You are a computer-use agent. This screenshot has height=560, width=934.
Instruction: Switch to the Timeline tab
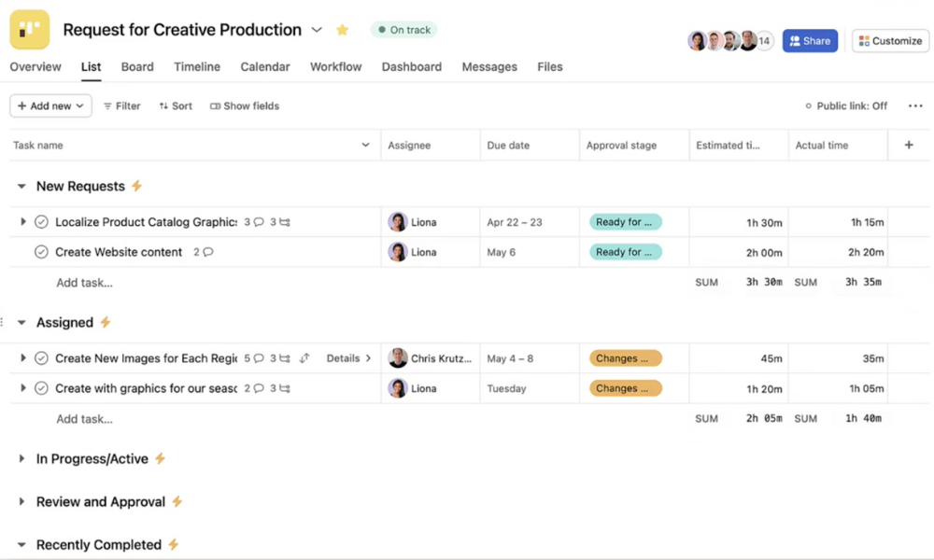[x=197, y=67]
